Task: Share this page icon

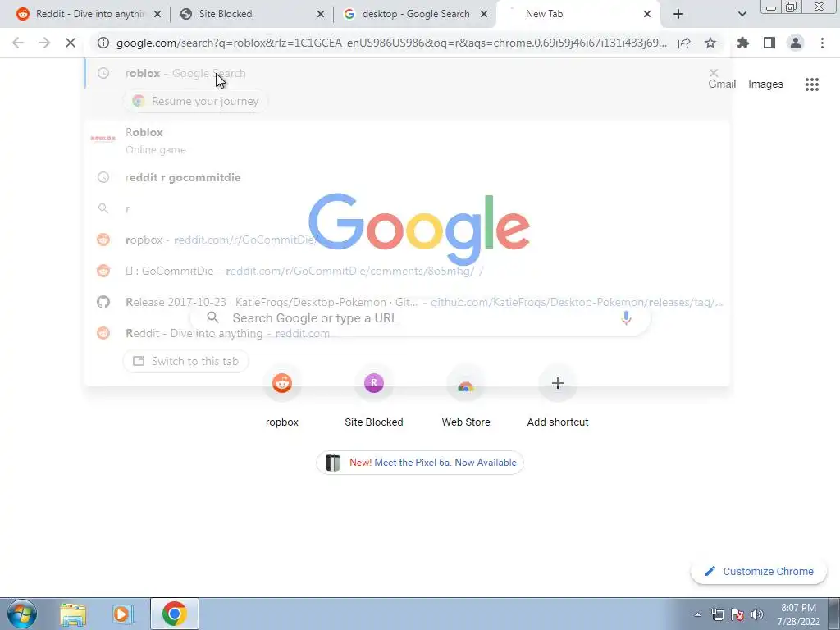Action: tap(684, 43)
